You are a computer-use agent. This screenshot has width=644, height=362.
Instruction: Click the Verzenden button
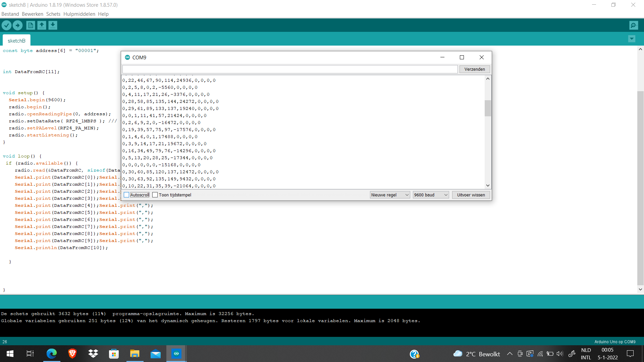pos(475,69)
